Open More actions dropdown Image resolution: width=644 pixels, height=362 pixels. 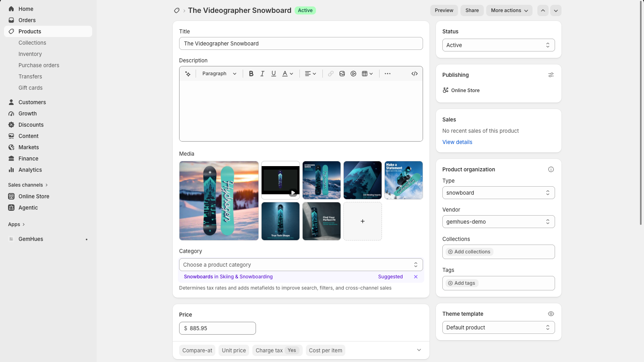[x=509, y=10]
